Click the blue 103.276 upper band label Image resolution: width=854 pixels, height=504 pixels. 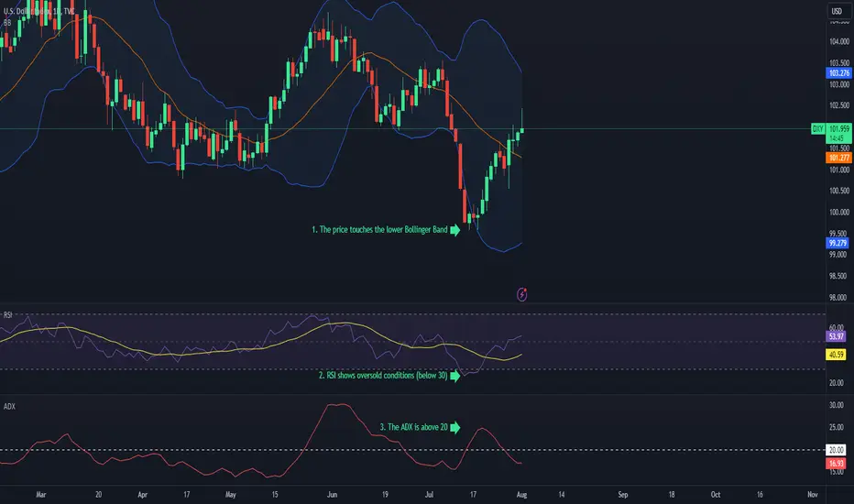coord(838,73)
